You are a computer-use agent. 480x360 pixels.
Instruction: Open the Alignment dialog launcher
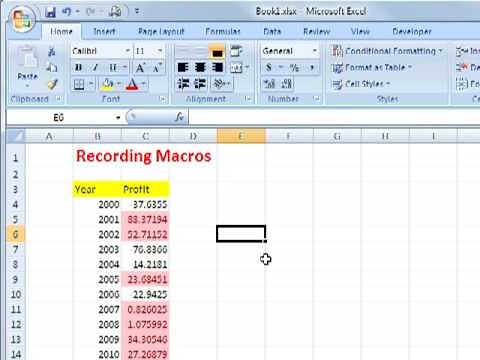tap(248, 99)
